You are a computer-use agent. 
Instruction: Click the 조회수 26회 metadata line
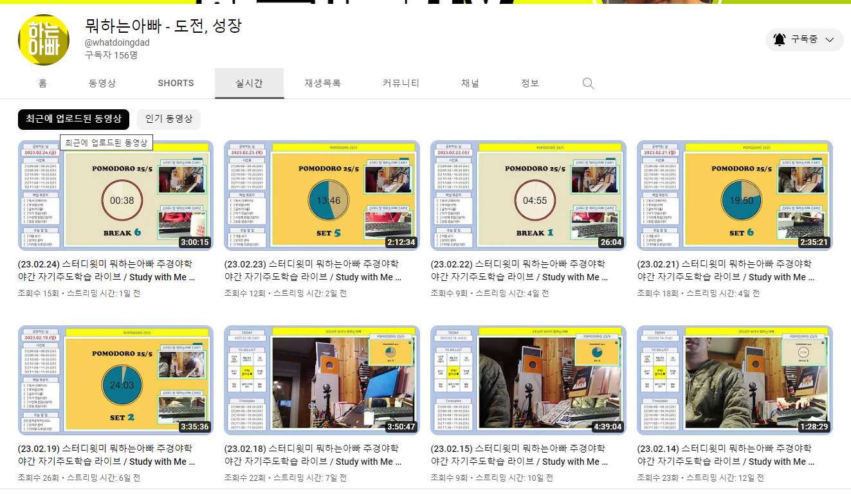click(79, 478)
